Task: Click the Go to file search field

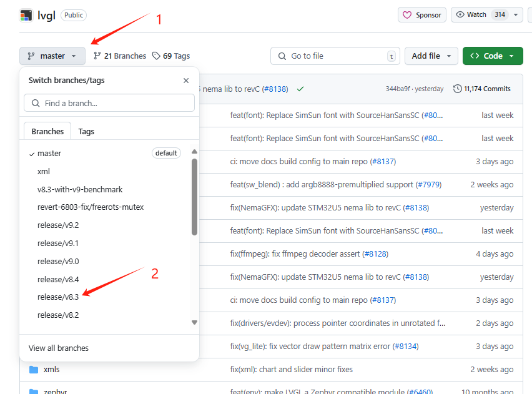Action: 335,56
